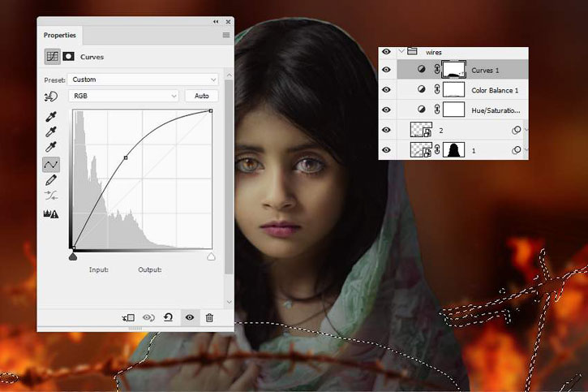Switch to the Properties tab
Viewport: 588px width, 392px height.
60,35
